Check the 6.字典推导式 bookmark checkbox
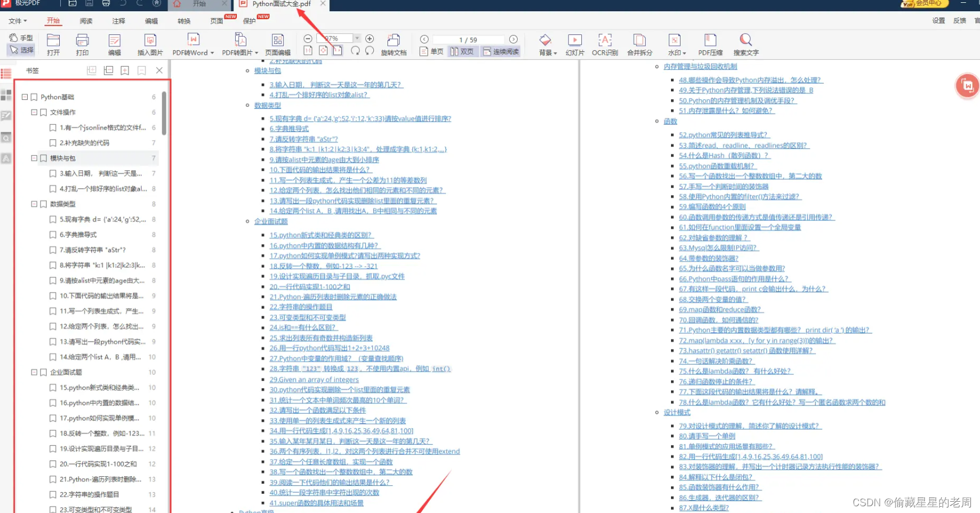Viewport: 980px width, 513px height. click(x=53, y=235)
